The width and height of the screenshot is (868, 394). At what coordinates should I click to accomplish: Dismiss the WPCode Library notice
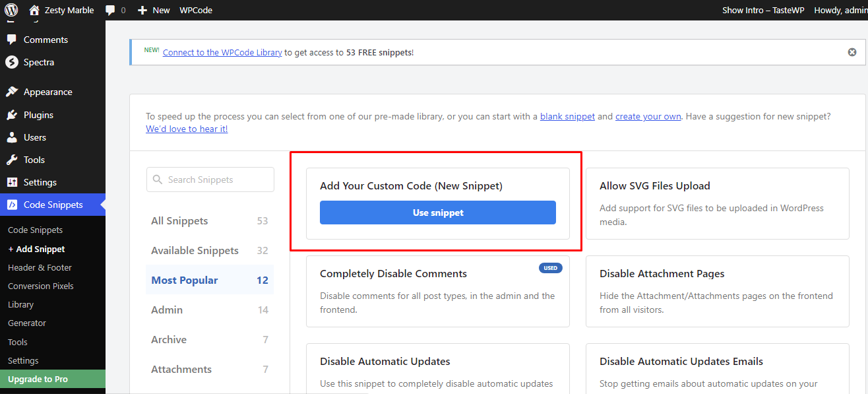852,52
